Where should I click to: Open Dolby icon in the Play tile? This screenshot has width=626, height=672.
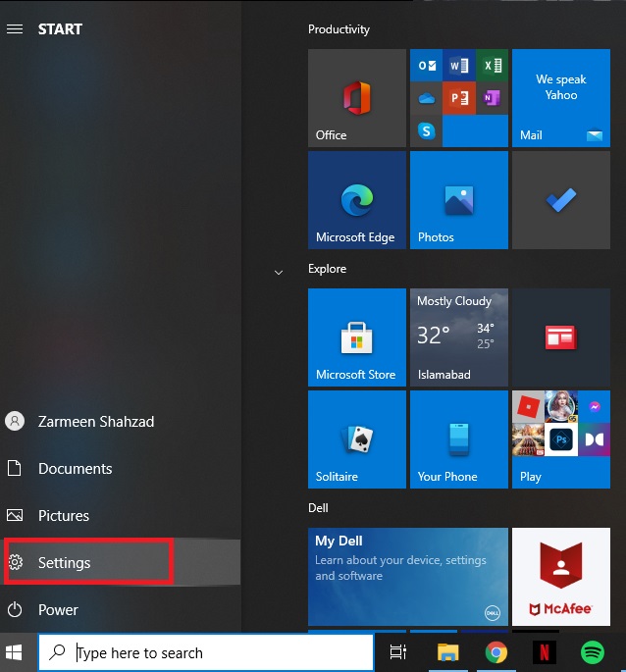pos(595,439)
